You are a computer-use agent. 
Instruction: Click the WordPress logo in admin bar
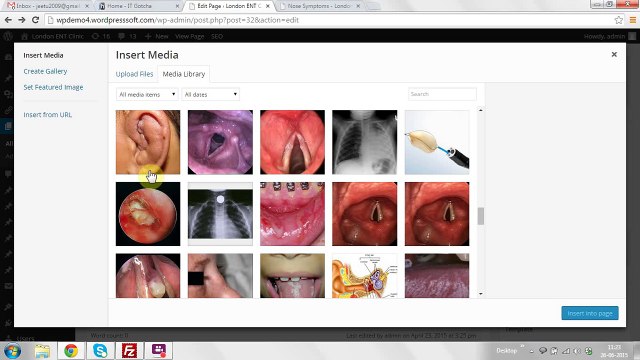point(8,36)
